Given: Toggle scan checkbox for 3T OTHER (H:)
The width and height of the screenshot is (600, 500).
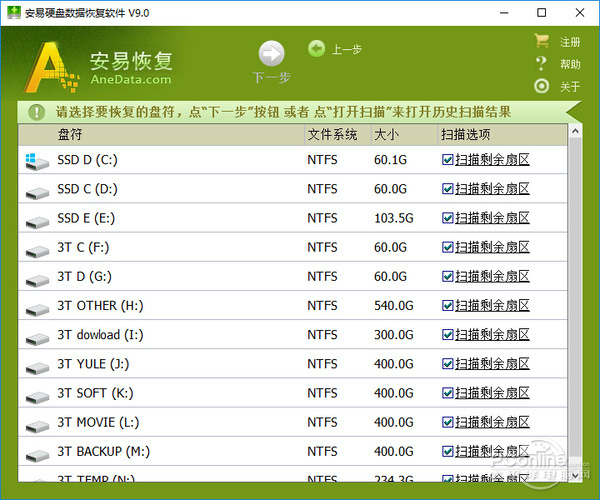Looking at the screenshot, I should click(x=447, y=305).
